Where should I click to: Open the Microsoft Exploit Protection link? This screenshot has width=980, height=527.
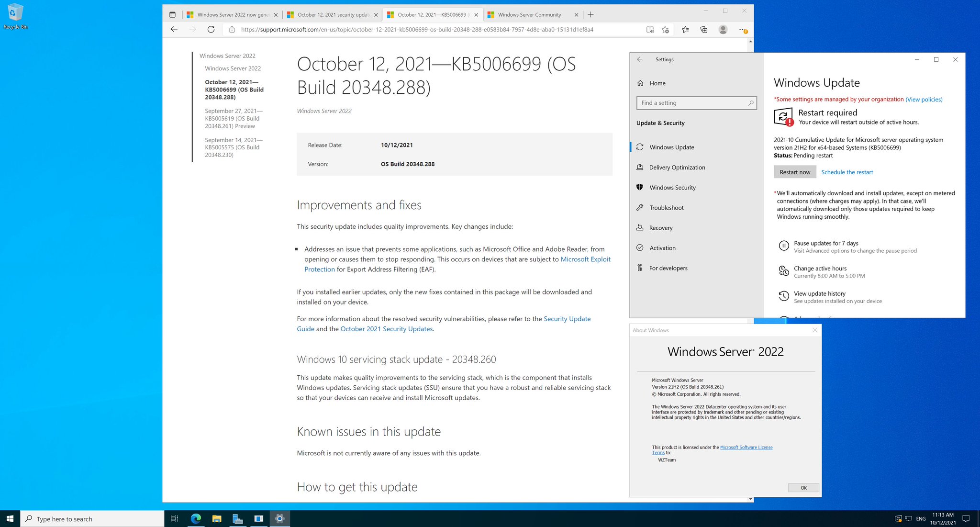585,259
